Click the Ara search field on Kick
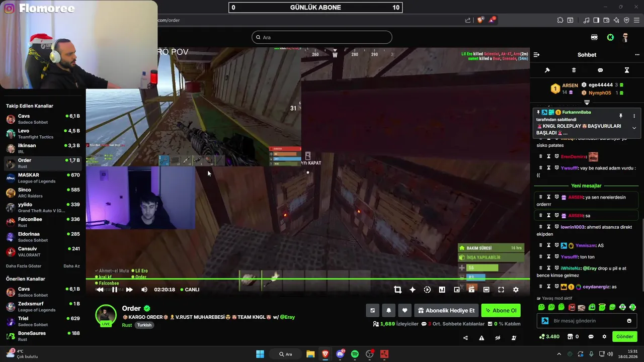Viewport: 644px width, 362px height. pos(322,37)
